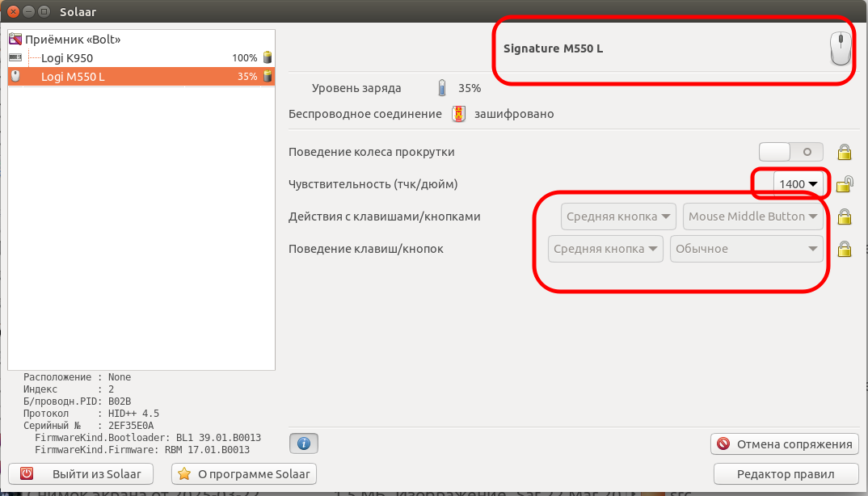Select Logi K950 device row
This screenshot has height=496, width=868.
coord(141,57)
